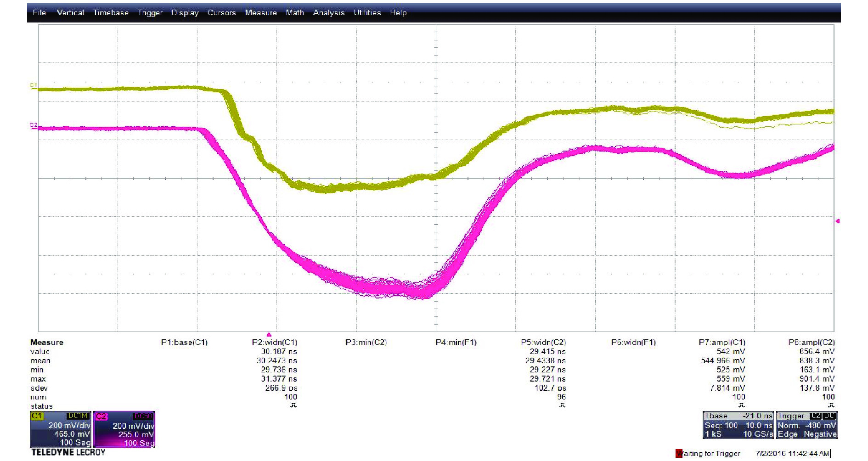Click the Waiting for Trigger status indicator
Screen dimensions: 868x461
click(708, 454)
